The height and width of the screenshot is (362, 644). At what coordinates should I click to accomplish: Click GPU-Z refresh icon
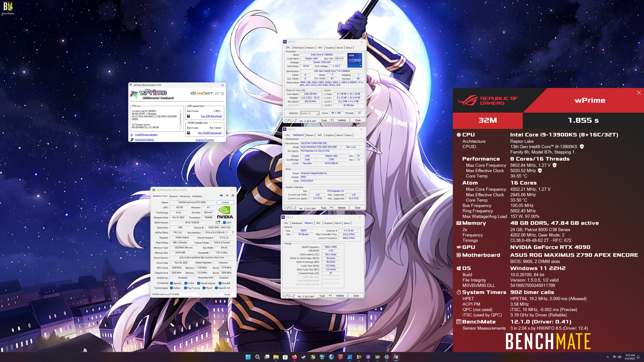click(x=227, y=196)
